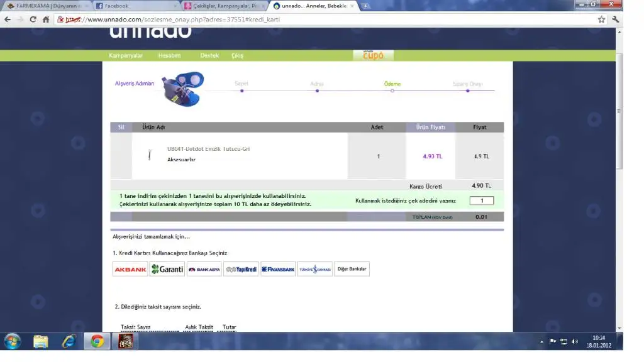Open Hesabım in the green menu
644x362 pixels.
(x=169, y=55)
